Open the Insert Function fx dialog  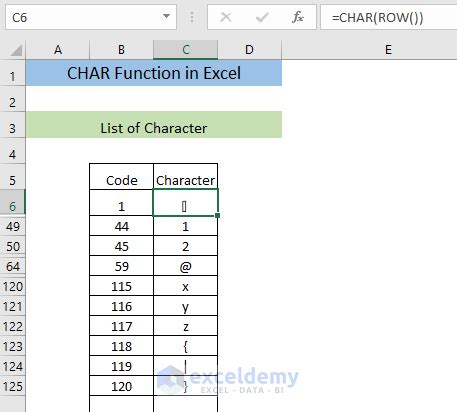(x=297, y=17)
